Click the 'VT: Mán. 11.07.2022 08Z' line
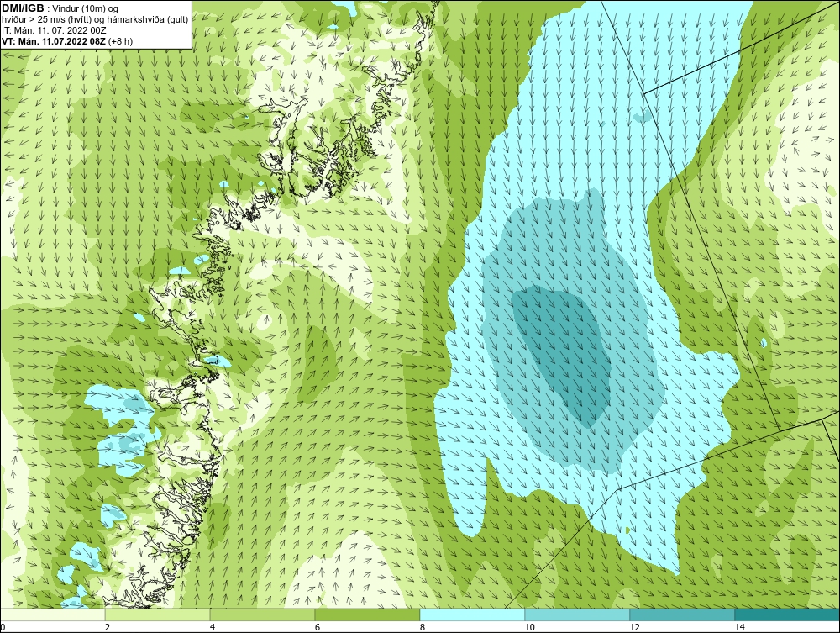Viewport: 840px width, 633px height. [54, 41]
